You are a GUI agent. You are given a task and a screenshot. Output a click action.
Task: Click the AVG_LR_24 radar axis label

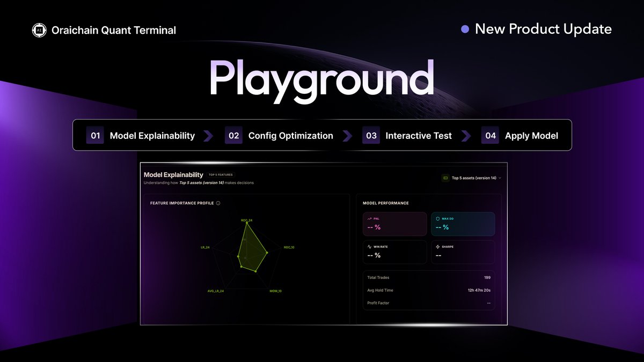215,291
